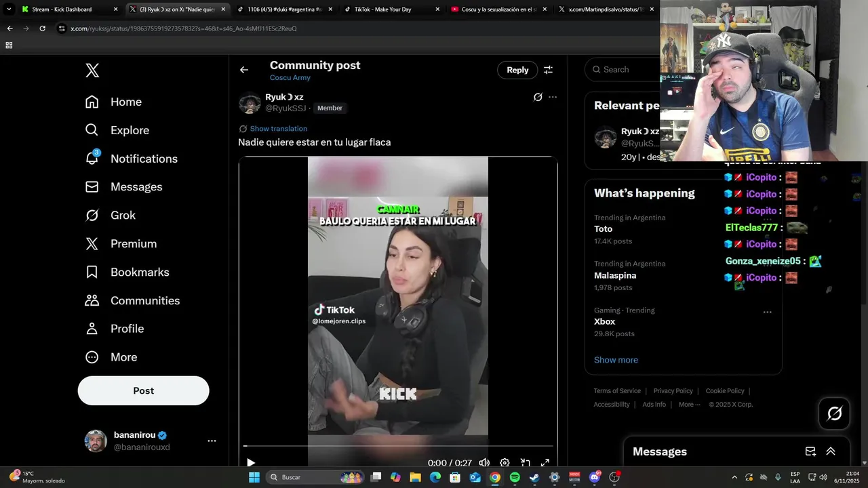Open options for Xbox trend
868x488 pixels.
tap(767, 312)
